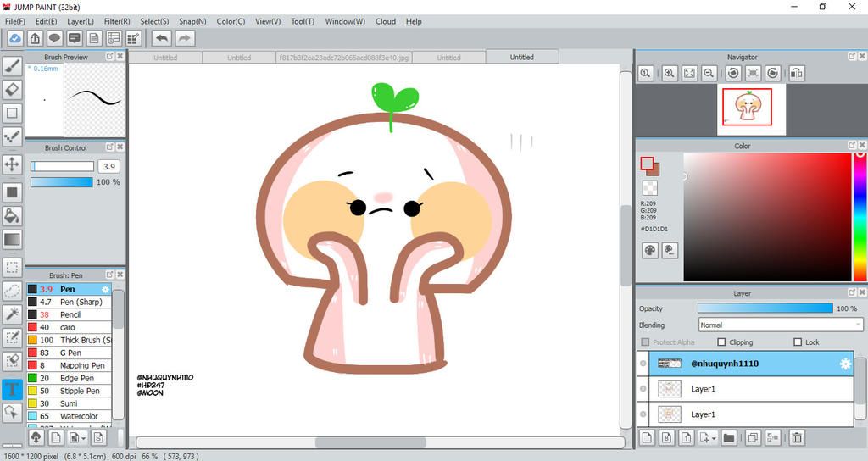868x461 pixels.
Task: Rotate canvas left in Navigator
Action: [x=733, y=73]
